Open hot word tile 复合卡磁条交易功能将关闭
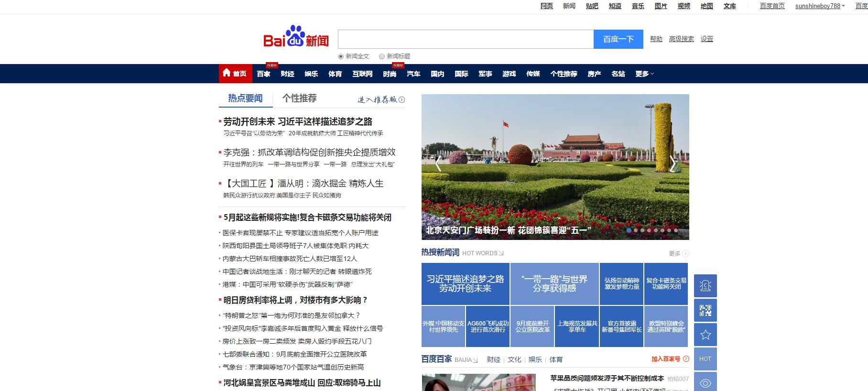The height and width of the screenshot is (391, 868). 666,283
